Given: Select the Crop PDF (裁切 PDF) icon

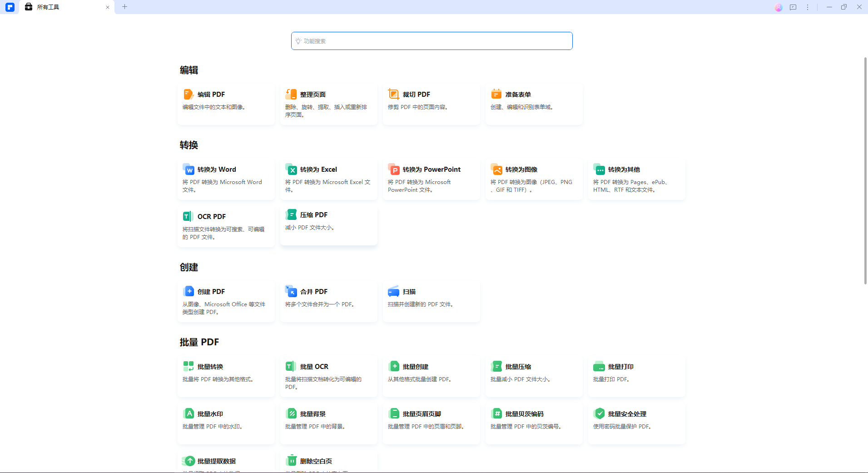Looking at the screenshot, I should click(x=393, y=94).
